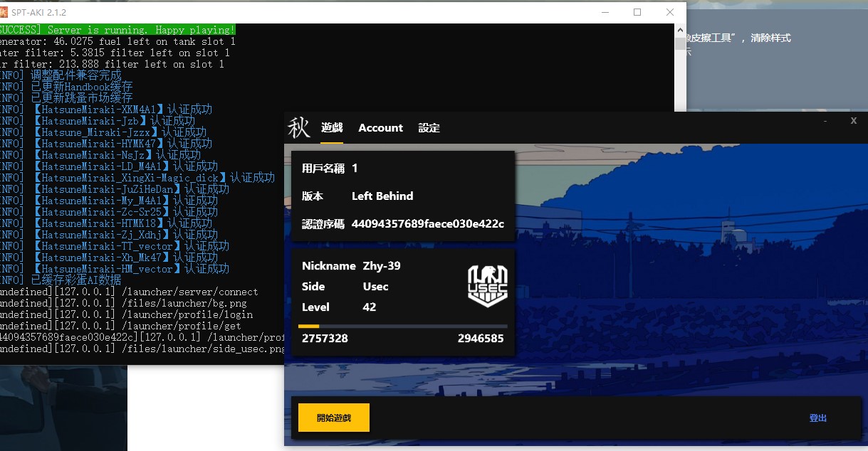Click the 用戶名稱 label
The image size is (868, 451).
[323, 169]
